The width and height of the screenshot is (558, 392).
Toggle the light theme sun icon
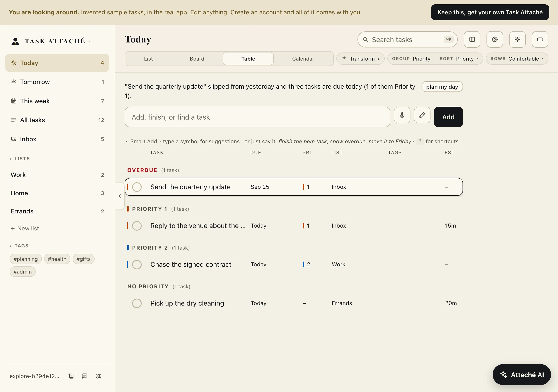coord(517,39)
